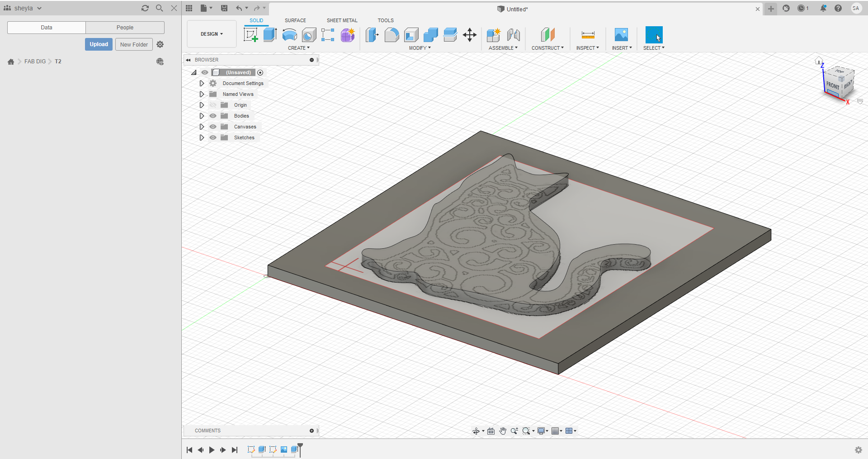Search in the data panel
The height and width of the screenshot is (459, 868).
[159, 8]
